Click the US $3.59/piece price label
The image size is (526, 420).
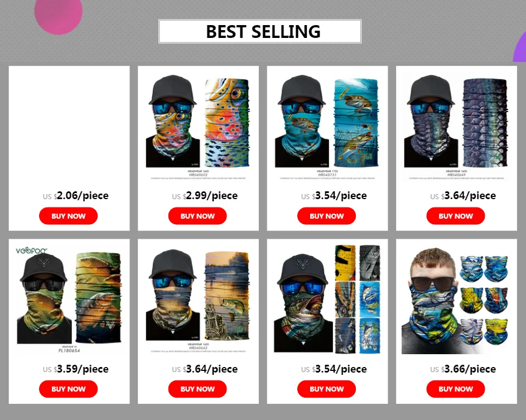pyautogui.click(x=75, y=369)
